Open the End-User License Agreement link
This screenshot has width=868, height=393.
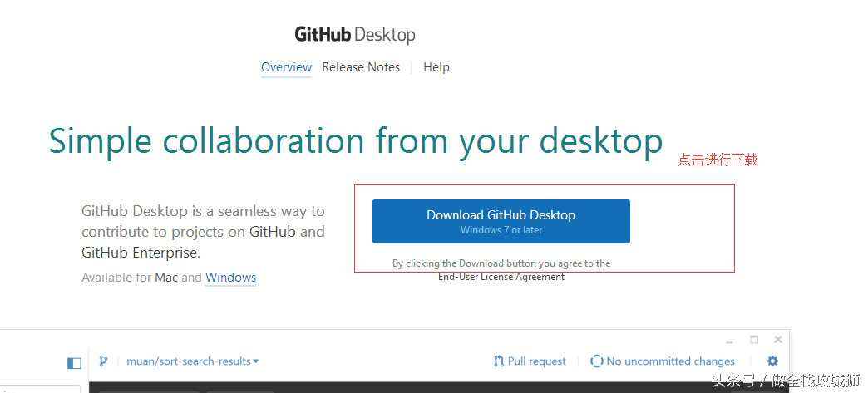point(501,277)
